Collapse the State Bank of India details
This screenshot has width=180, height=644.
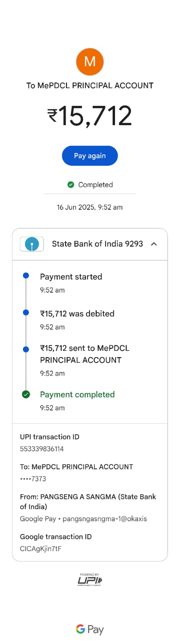pos(154,244)
